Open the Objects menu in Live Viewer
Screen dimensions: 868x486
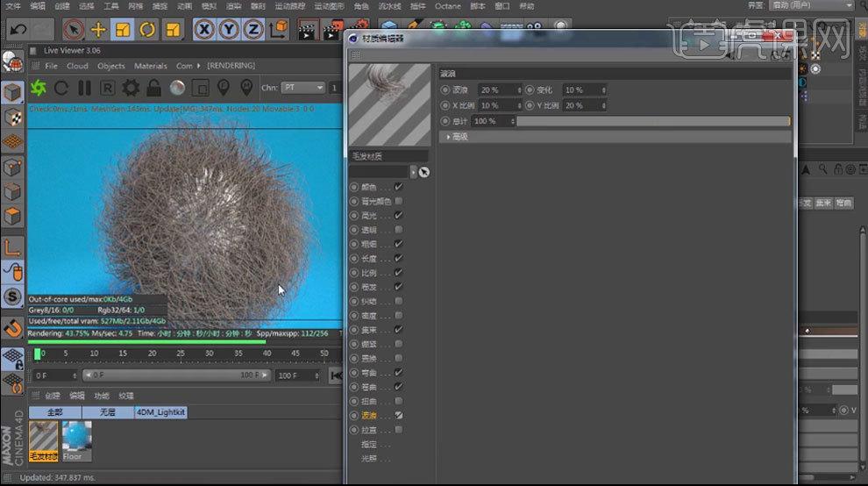(111, 66)
